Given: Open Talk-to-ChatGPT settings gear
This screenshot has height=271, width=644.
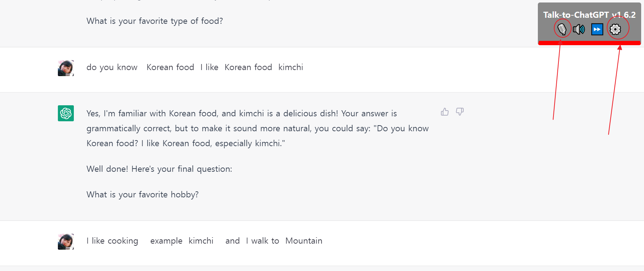Looking at the screenshot, I should pos(615,29).
